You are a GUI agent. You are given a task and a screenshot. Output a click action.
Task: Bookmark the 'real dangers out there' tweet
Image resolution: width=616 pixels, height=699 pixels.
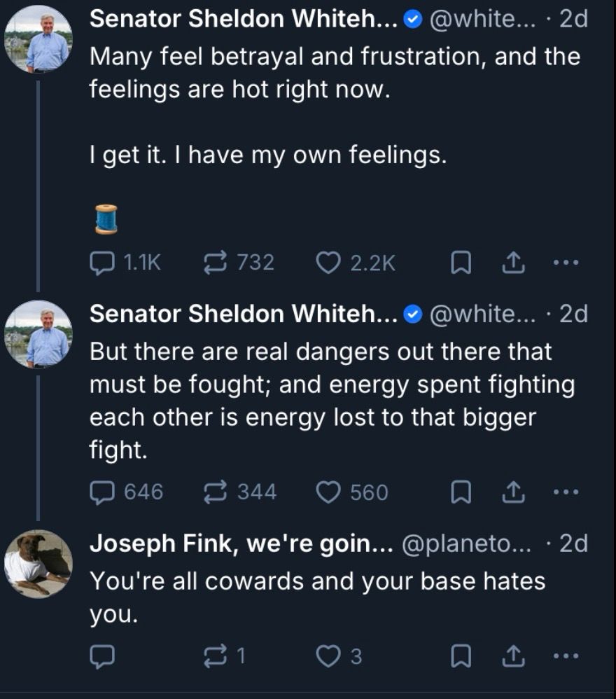458,492
